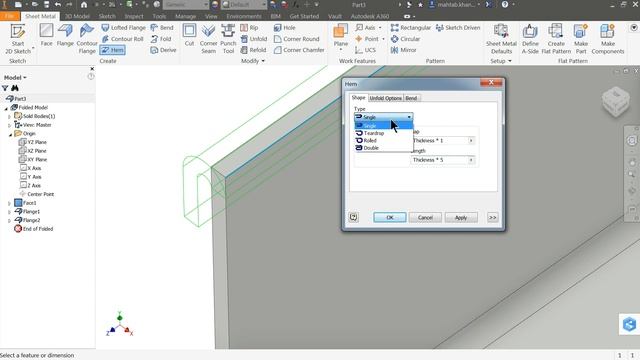Select the Corner Chamfer tool

[299, 50]
